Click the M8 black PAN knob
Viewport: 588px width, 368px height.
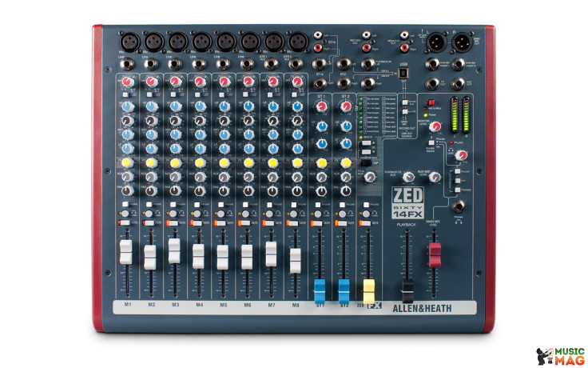[296, 191]
